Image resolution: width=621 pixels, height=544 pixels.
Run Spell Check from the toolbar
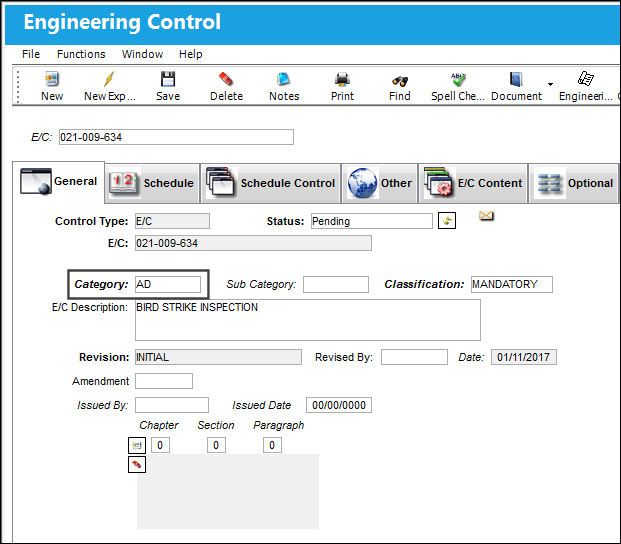click(458, 79)
